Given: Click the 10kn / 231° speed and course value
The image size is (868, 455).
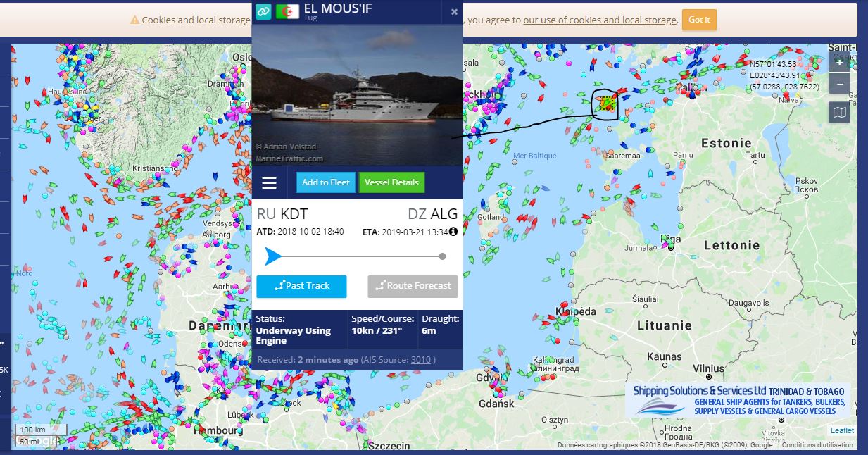Looking at the screenshot, I should click(x=377, y=330).
